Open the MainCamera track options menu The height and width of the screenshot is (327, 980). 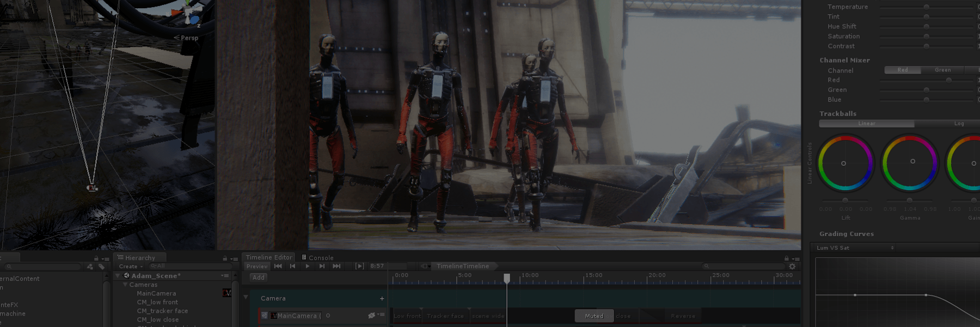[381, 315]
